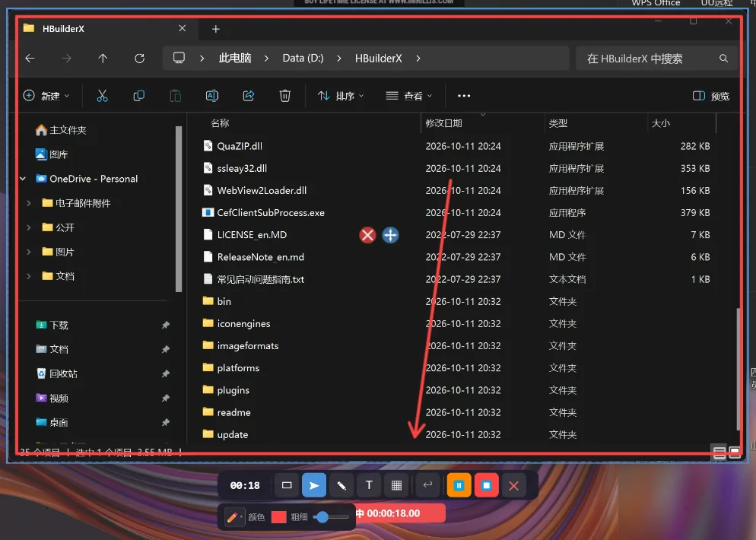Screen dimensions: 756x540
Task: Expand the 图片 folder node
Action: click(x=28, y=252)
